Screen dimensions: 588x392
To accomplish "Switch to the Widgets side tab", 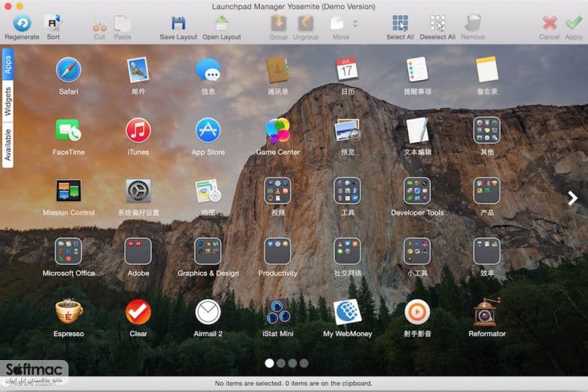I will click(8, 102).
